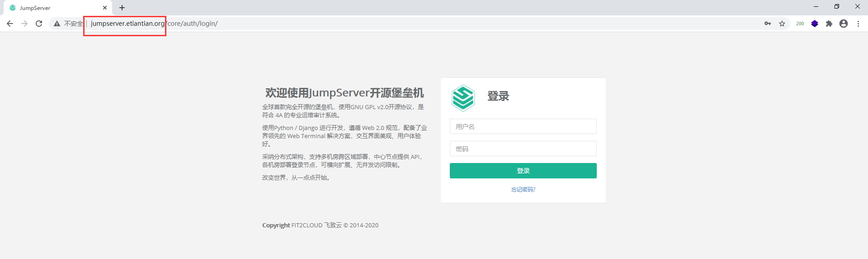Image resolution: width=868 pixels, height=259 pixels.
Task: Click the 欢迎使用JumpServer开源堡垒机 heading
Action: point(344,93)
